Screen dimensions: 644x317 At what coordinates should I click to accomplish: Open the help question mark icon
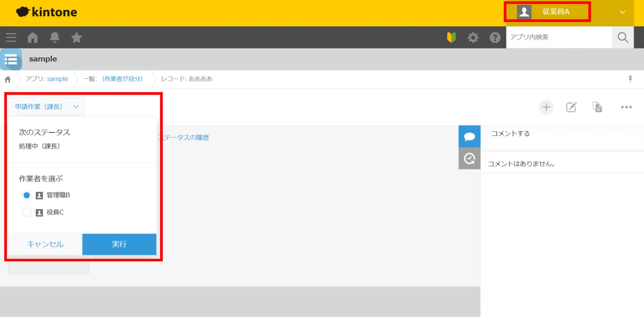click(495, 38)
